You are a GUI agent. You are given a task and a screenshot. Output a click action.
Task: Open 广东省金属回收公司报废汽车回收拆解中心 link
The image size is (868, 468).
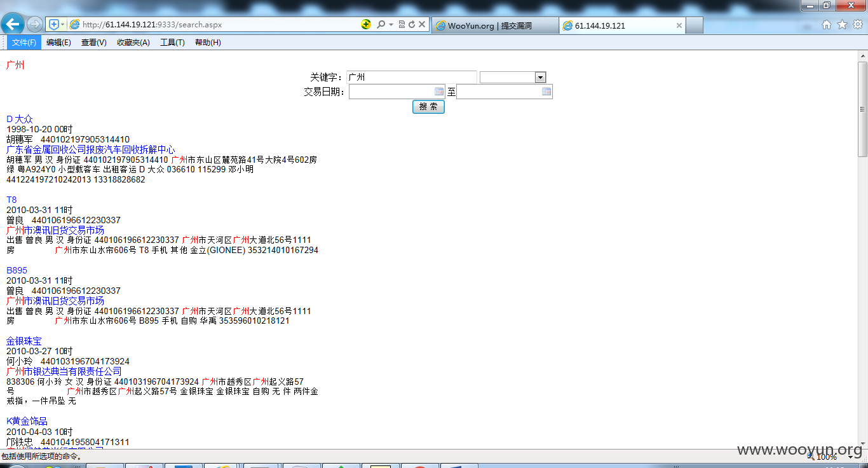coord(91,149)
